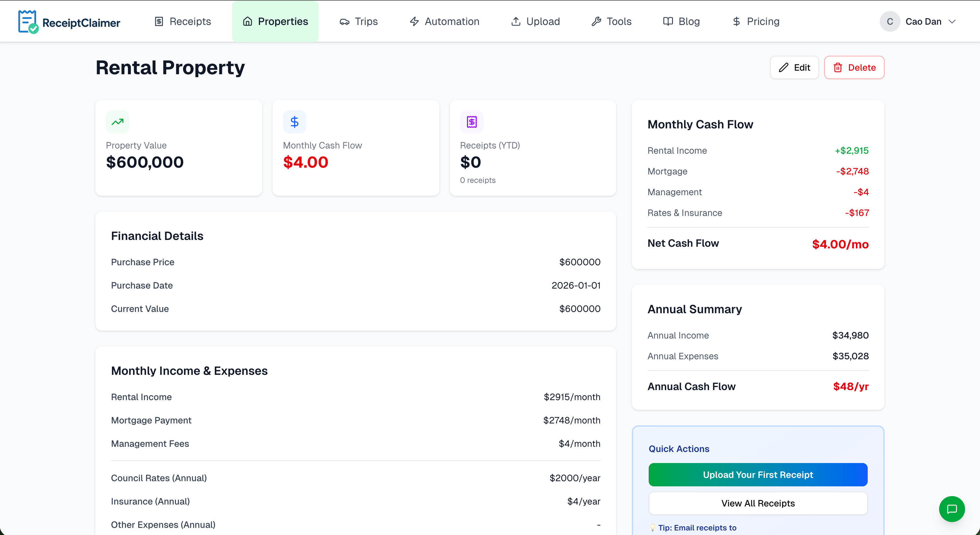Viewport: 980px width, 535px height.
Task: Click the car icon next to Trips
Action: coord(345,22)
